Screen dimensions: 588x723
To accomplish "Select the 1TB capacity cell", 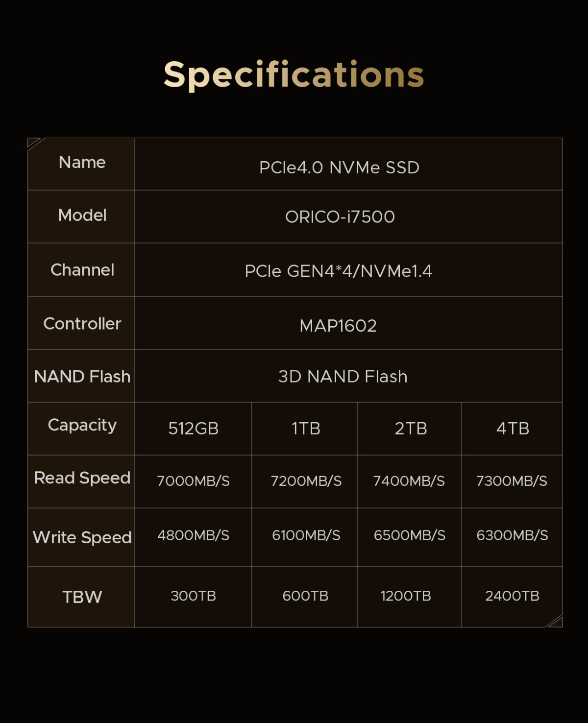I will point(306,429).
